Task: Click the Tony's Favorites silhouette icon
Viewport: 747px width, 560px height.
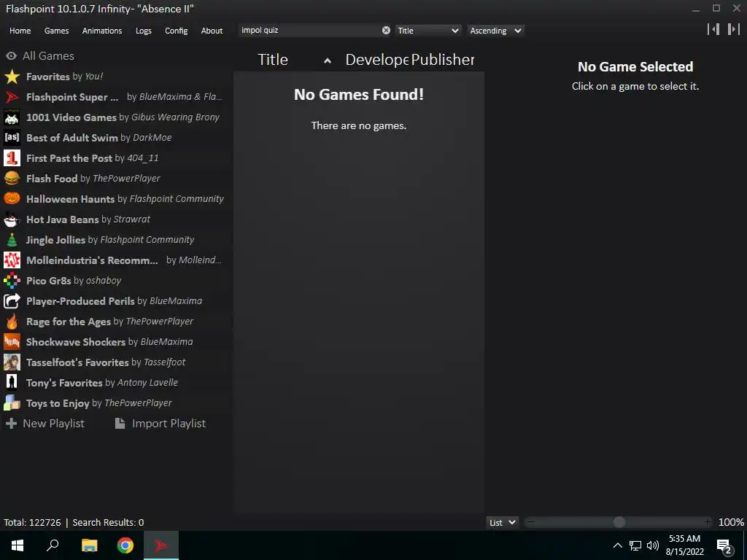Action: (x=12, y=383)
